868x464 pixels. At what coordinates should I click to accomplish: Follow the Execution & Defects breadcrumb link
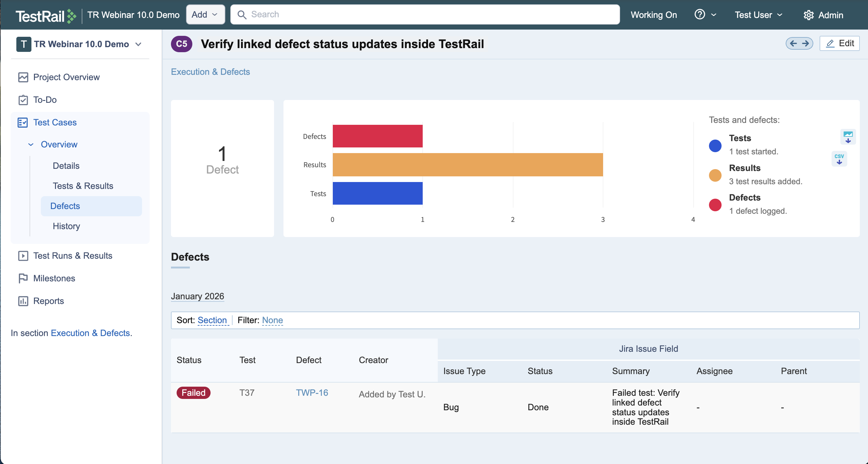(x=210, y=72)
